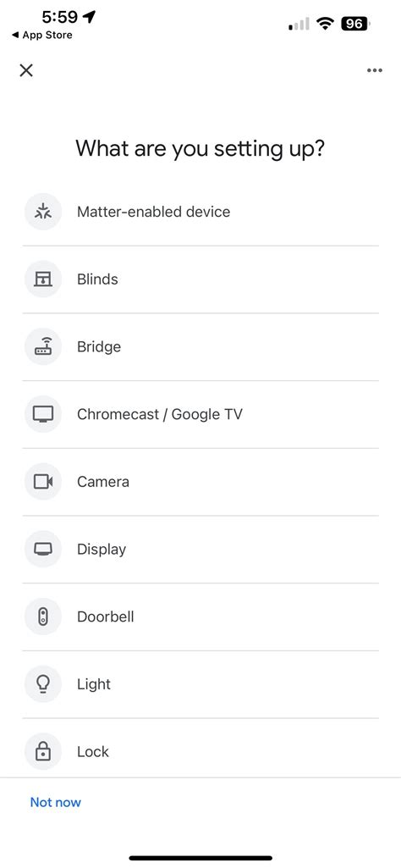Tap the Display icon
This screenshot has height=868, width=401.
tap(42, 549)
